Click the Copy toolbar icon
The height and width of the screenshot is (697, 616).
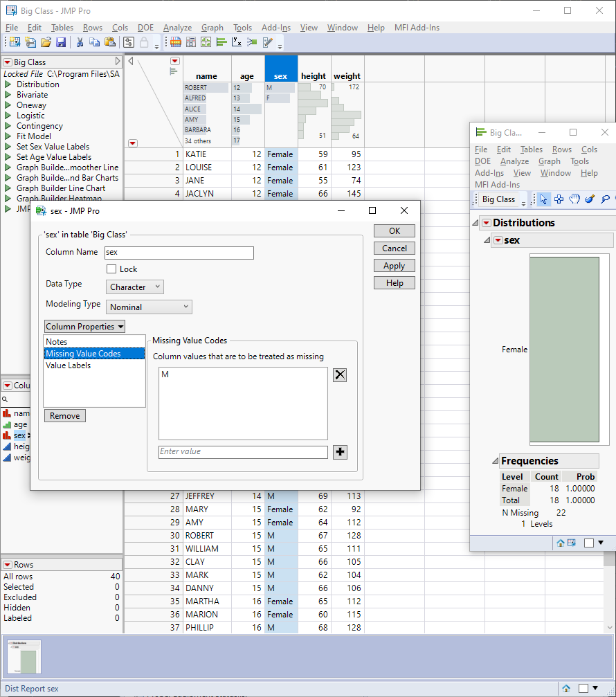95,42
